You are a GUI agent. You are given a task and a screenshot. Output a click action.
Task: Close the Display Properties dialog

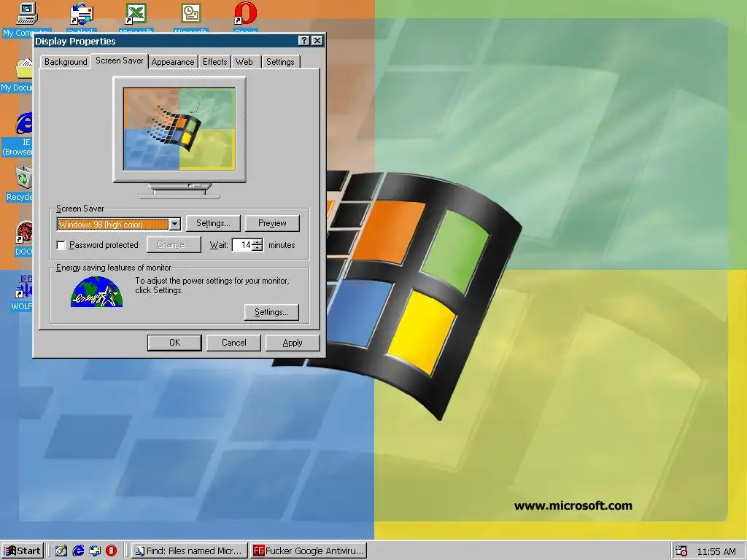pyautogui.click(x=317, y=41)
